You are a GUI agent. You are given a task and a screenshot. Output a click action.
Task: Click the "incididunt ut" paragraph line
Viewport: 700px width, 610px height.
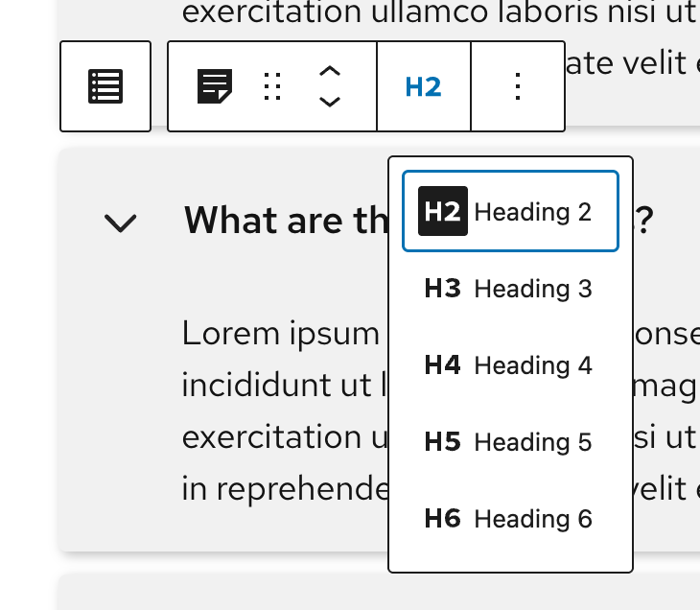pyautogui.click(x=282, y=386)
